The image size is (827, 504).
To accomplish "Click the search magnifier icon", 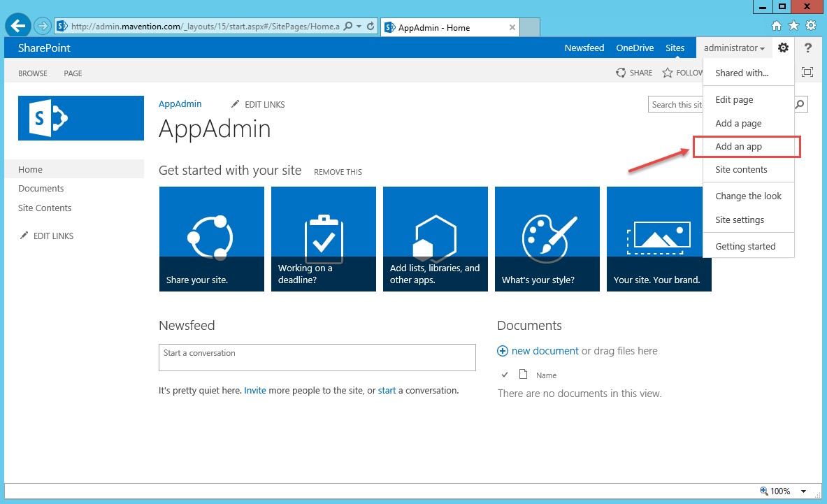I will [x=800, y=104].
